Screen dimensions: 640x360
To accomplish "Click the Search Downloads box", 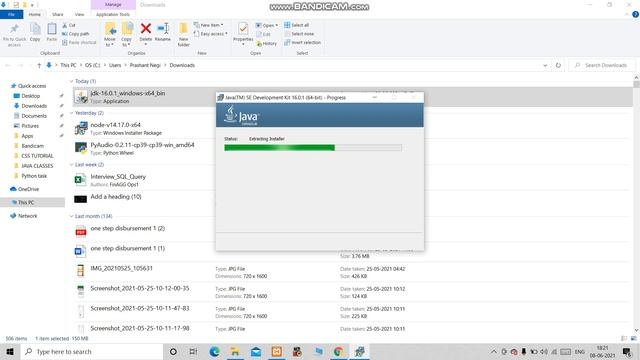I will tap(603, 65).
